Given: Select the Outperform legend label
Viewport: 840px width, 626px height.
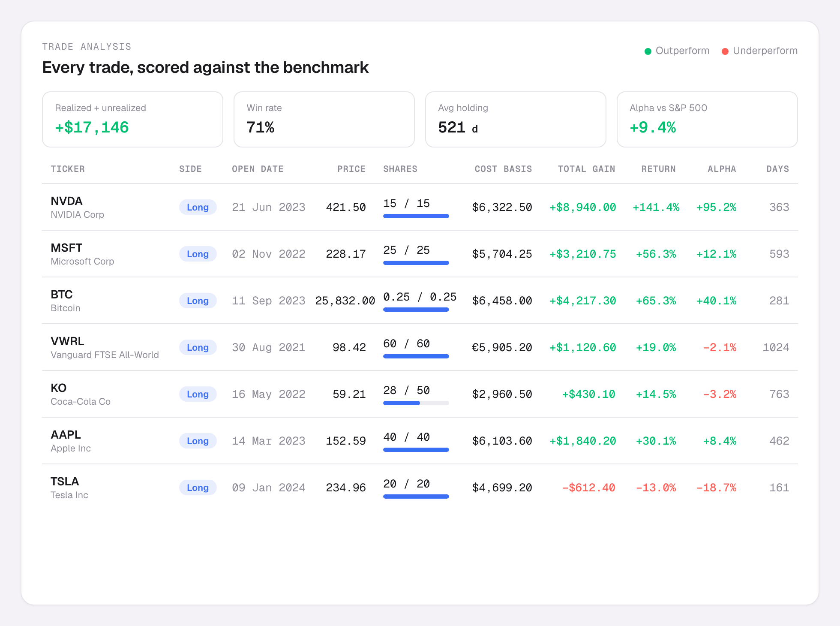Looking at the screenshot, I should (x=682, y=51).
